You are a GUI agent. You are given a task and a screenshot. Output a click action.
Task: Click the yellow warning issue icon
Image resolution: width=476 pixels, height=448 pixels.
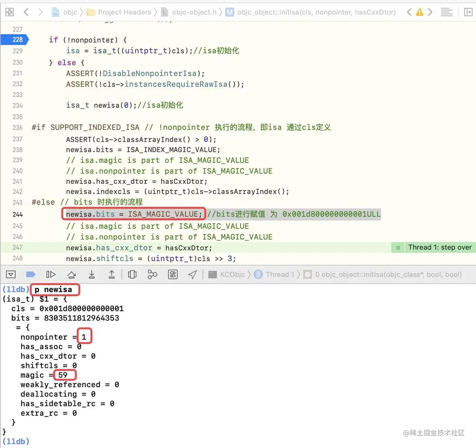[x=420, y=12]
